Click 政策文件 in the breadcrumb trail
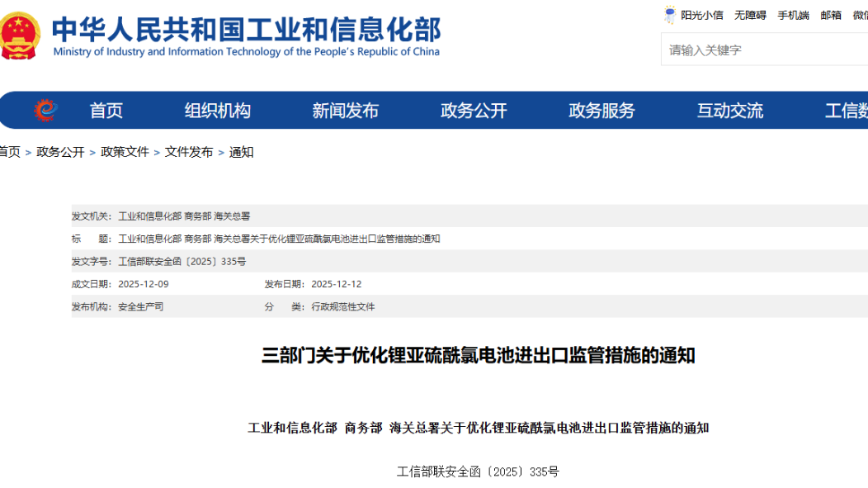 [x=125, y=152]
